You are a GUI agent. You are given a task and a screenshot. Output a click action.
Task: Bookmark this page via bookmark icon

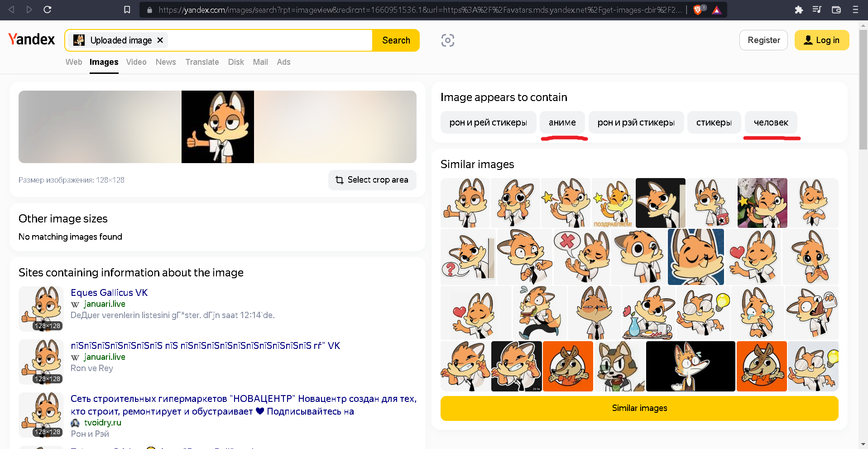127,10
